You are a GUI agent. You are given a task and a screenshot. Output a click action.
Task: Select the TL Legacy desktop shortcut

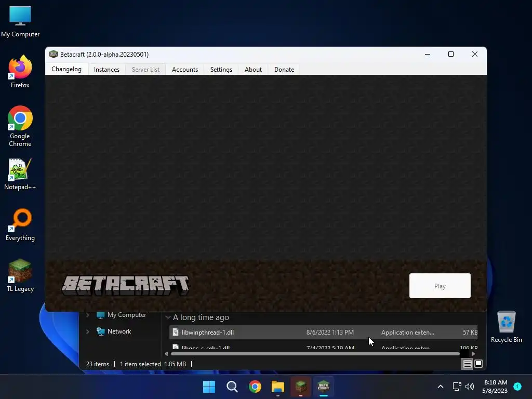[x=20, y=275]
